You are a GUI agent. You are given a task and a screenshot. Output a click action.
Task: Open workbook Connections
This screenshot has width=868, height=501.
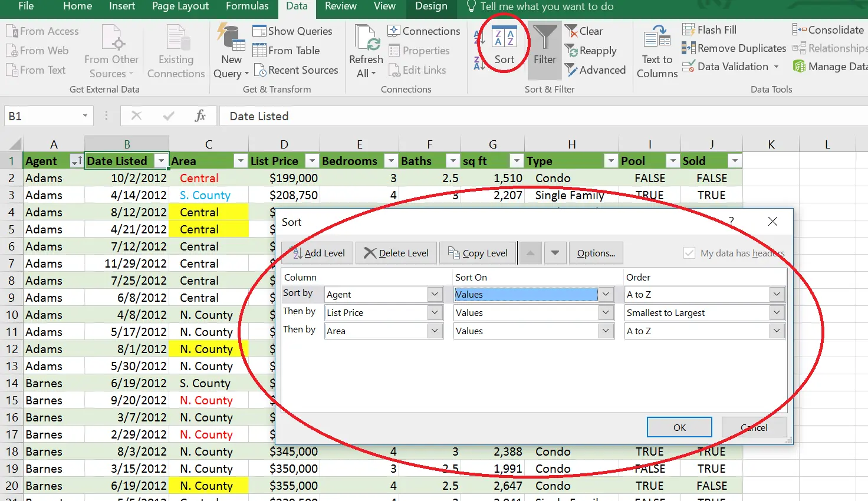424,31
